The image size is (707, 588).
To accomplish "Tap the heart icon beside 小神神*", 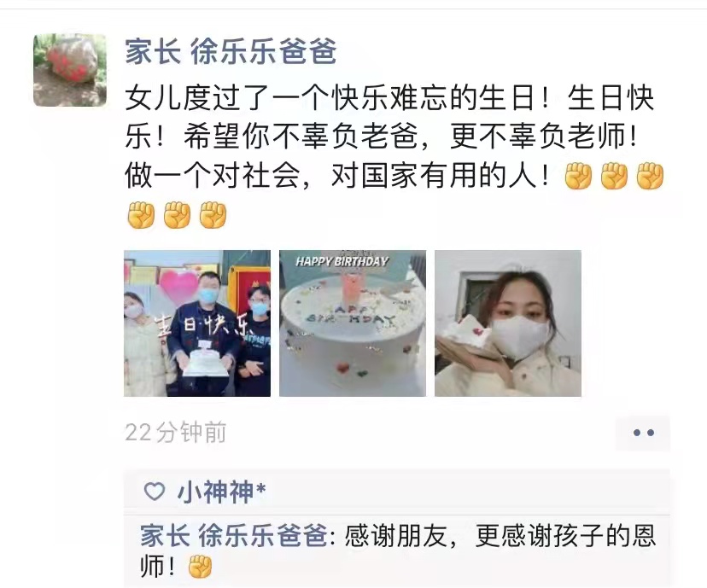I will (155, 492).
